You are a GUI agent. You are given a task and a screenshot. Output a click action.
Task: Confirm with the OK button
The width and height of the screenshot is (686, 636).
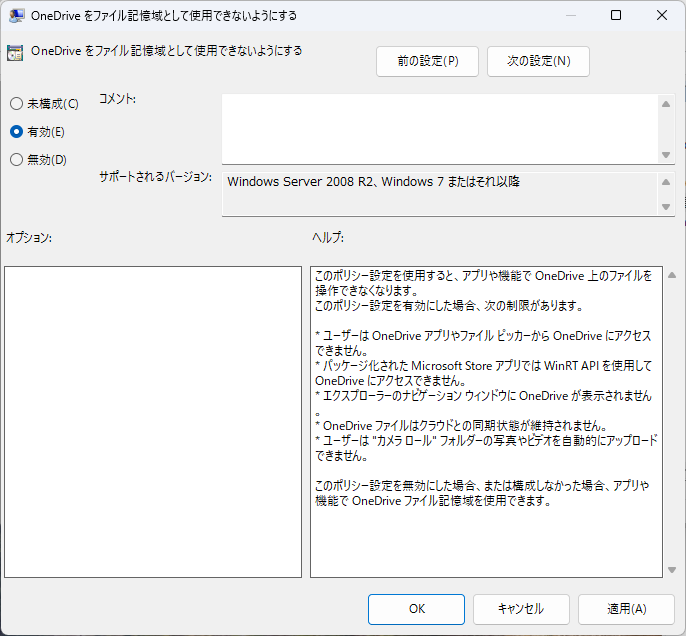(x=416, y=609)
